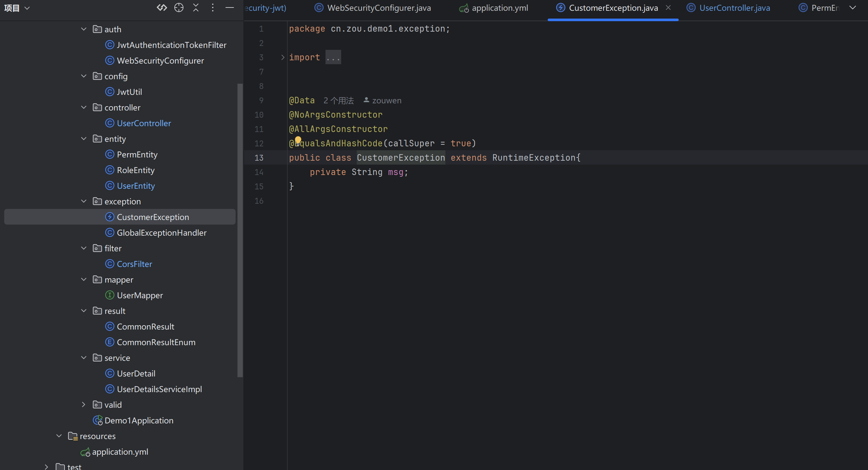Switch to the partially visible PermEn tab
This screenshot has width=868, height=470.
819,8
